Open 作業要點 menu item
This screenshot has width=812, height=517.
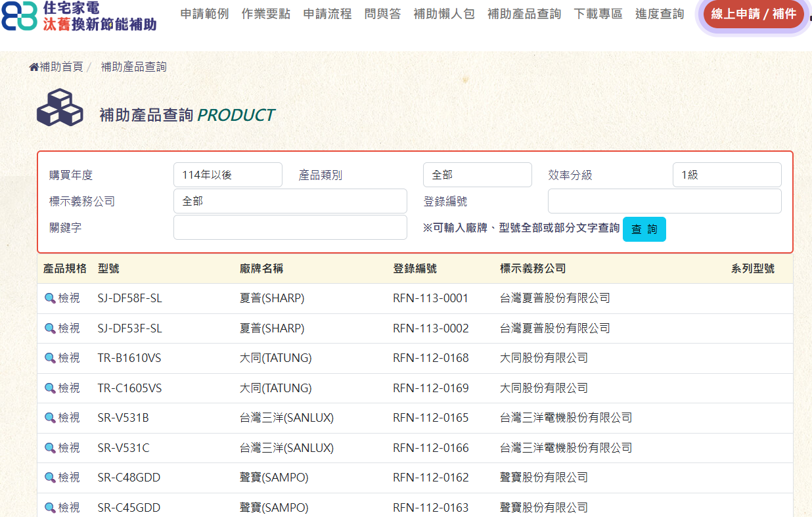(266, 14)
